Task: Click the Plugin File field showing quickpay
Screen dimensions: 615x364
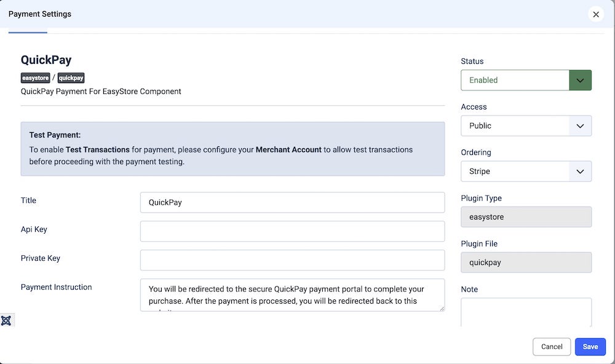Action: (x=526, y=263)
